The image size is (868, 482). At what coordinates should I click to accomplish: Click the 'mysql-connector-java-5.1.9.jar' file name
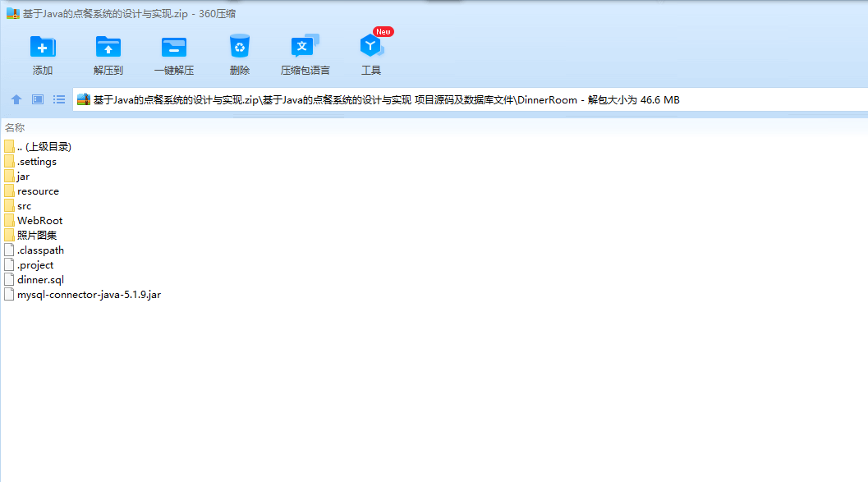(x=90, y=295)
